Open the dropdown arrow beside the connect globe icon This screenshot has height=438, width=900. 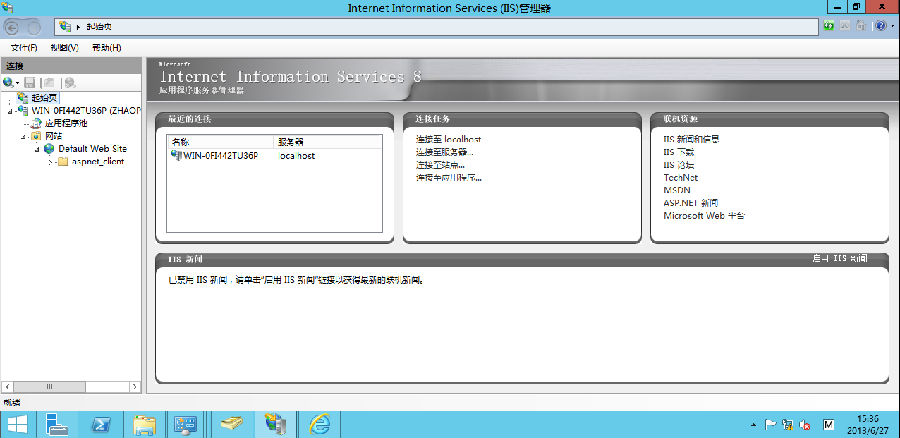pyautogui.click(x=17, y=83)
